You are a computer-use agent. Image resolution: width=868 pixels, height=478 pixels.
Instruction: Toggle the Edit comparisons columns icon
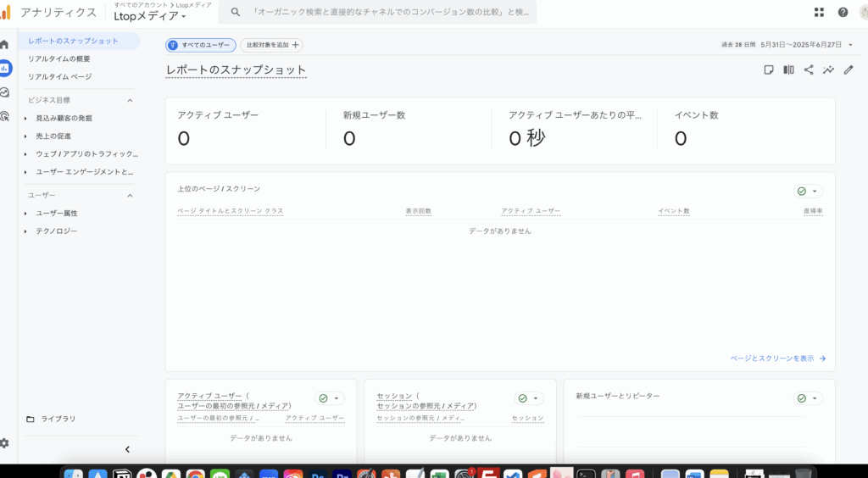[788, 70]
